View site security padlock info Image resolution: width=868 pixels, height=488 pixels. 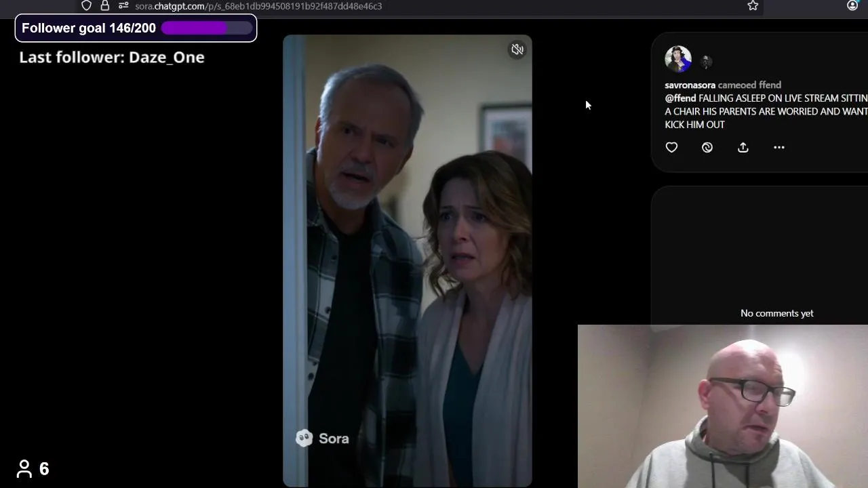tap(105, 5)
